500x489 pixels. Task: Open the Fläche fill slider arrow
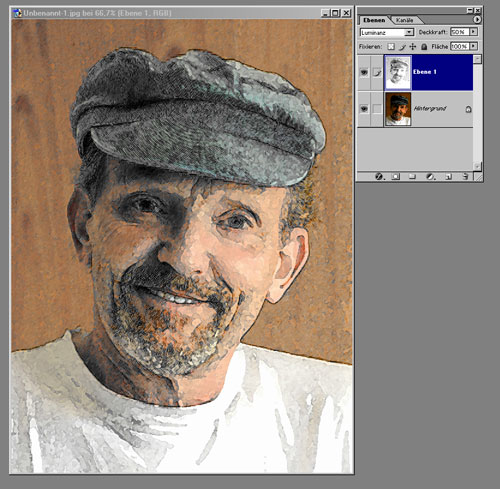[x=473, y=46]
